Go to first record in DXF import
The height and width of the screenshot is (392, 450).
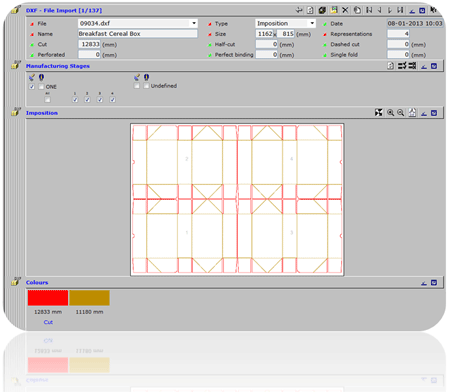[369, 10]
